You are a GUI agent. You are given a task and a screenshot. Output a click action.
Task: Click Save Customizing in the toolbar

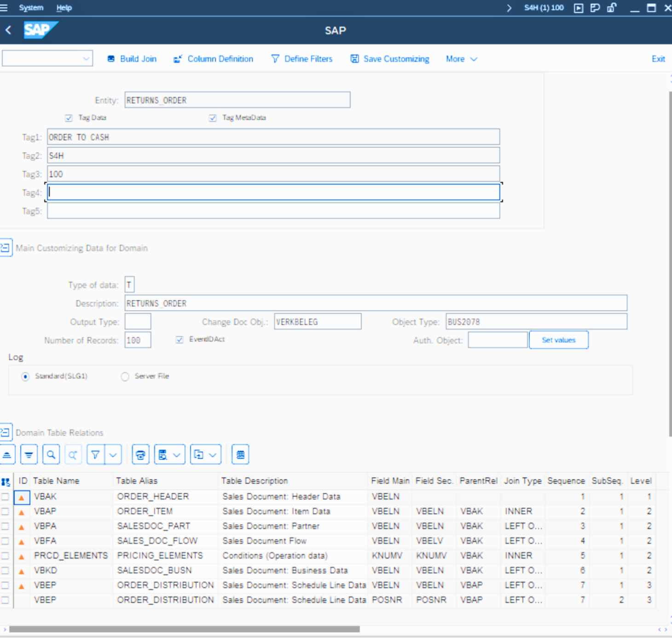pos(390,59)
